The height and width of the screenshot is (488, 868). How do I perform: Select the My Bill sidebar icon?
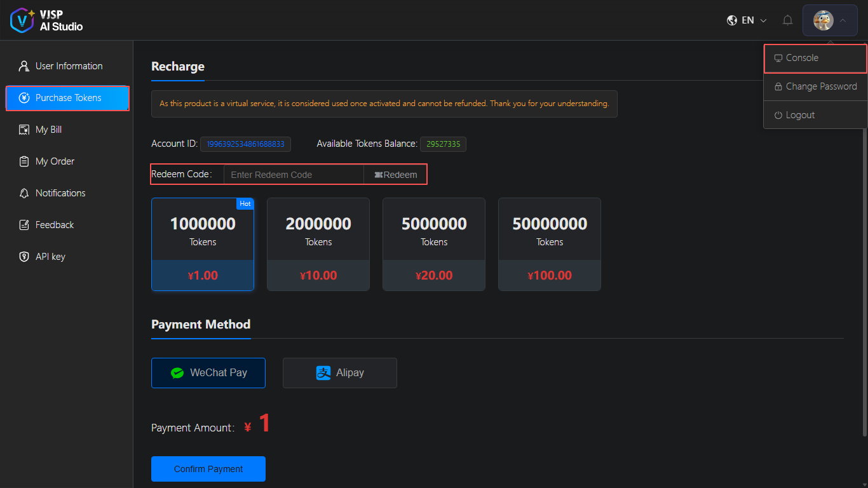point(24,129)
